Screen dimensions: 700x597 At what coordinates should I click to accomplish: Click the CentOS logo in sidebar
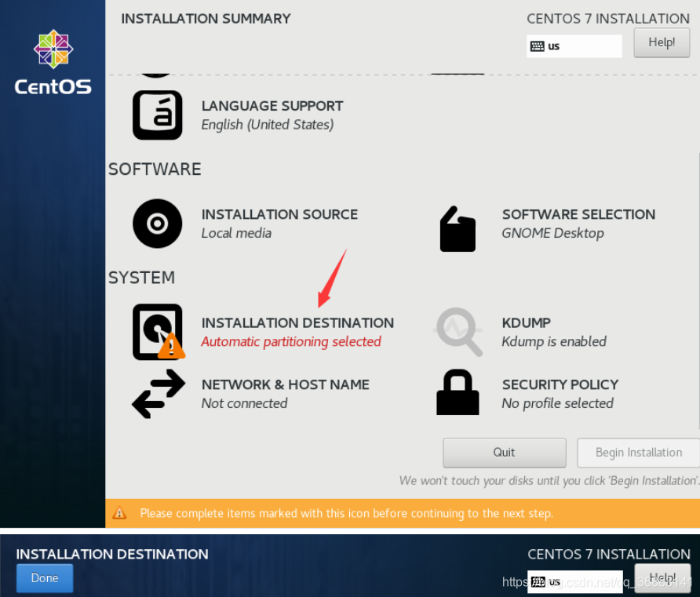pyautogui.click(x=53, y=62)
